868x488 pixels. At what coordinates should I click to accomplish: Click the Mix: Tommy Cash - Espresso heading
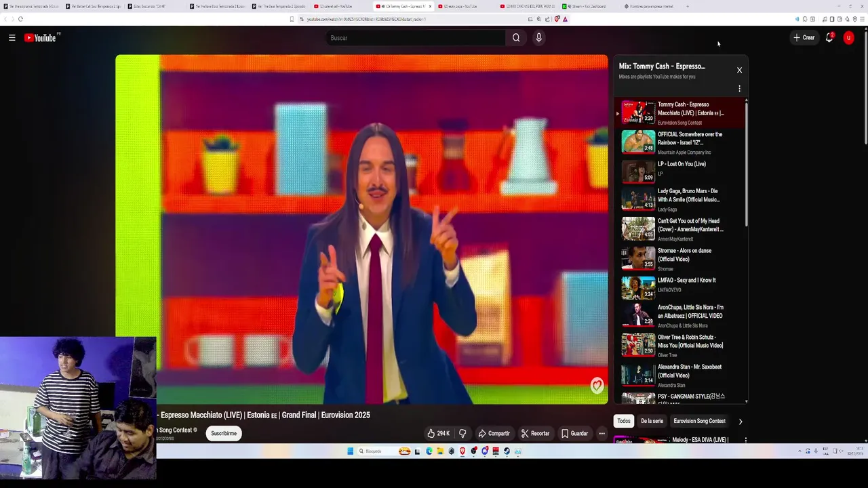click(662, 66)
